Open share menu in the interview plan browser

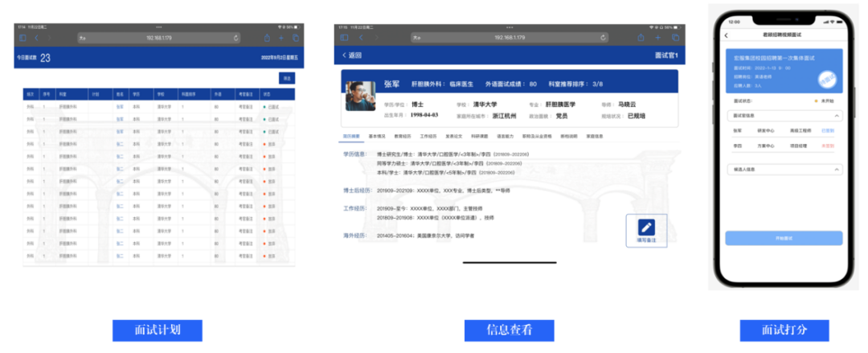267,38
